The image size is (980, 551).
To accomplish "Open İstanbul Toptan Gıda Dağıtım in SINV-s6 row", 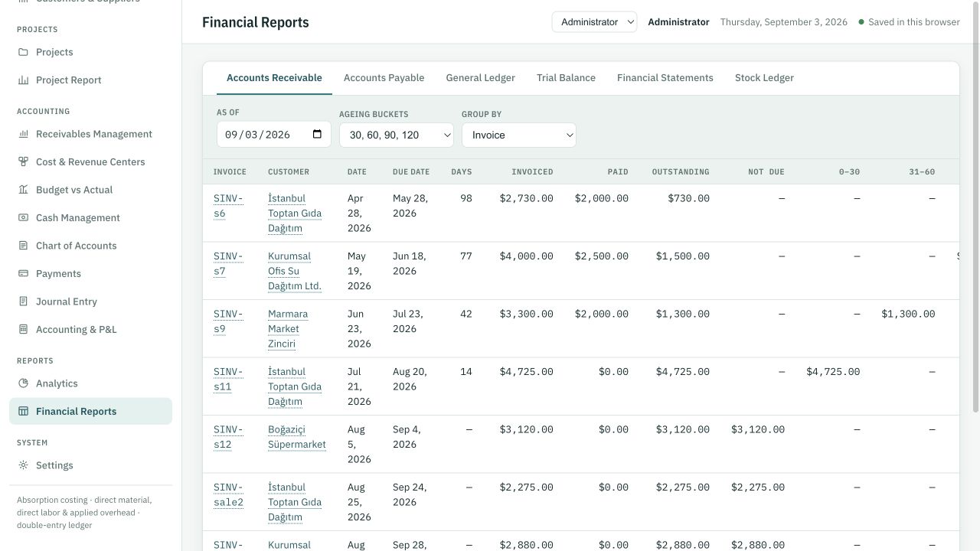I will point(295,213).
